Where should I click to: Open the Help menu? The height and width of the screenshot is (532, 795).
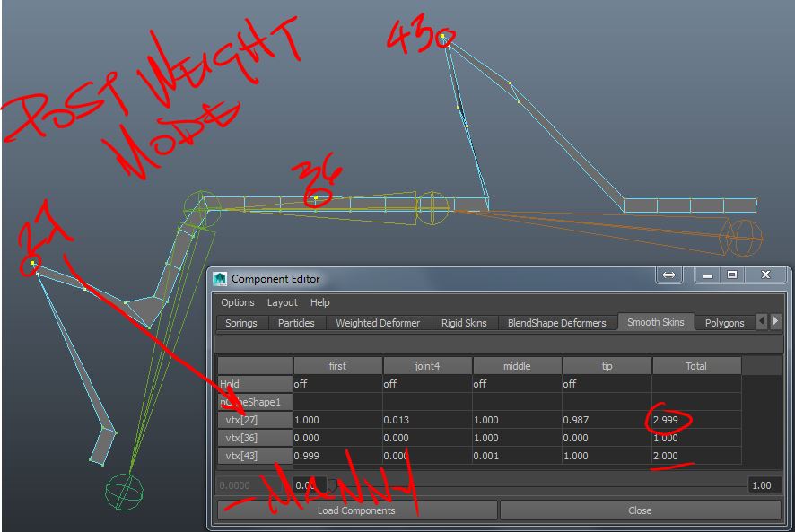pyautogui.click(x=319, y=302)
